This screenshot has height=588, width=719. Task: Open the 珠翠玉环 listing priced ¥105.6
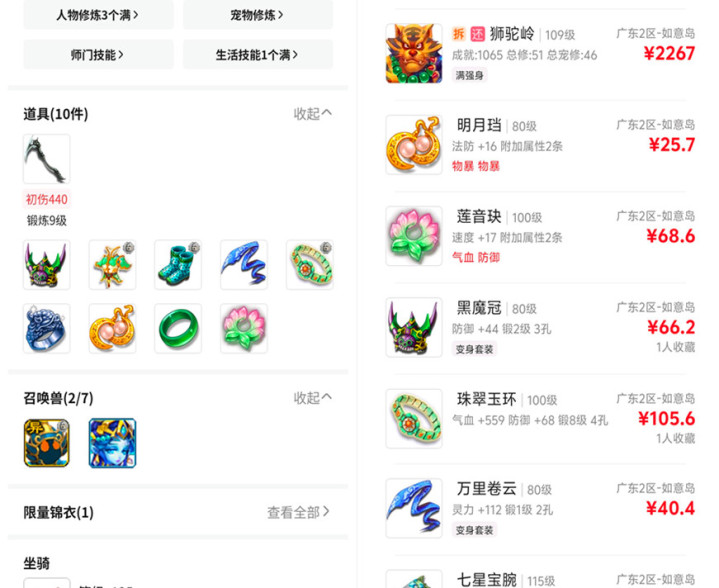point(540,418)
